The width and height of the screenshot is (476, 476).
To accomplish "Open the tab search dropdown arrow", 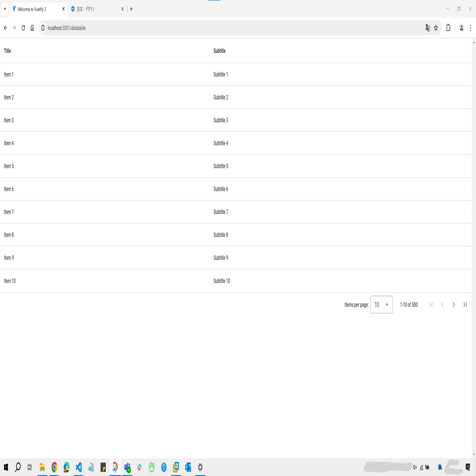I will [x=5, y=9].
